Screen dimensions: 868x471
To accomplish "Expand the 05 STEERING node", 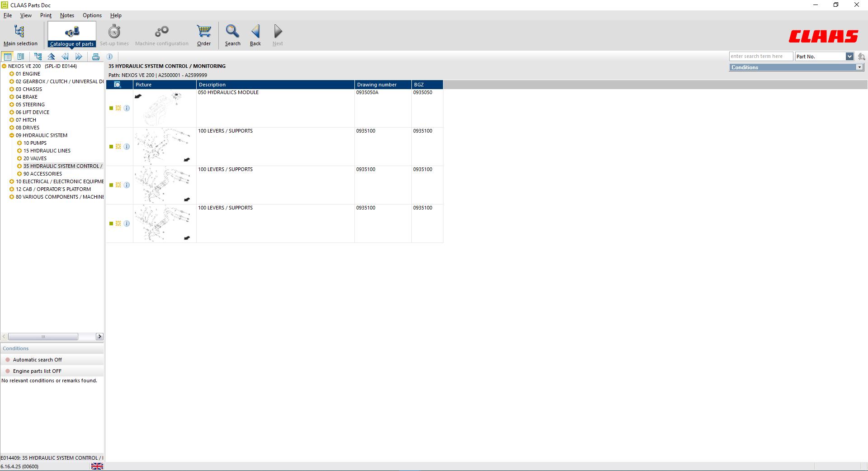I will coord(12,105).
